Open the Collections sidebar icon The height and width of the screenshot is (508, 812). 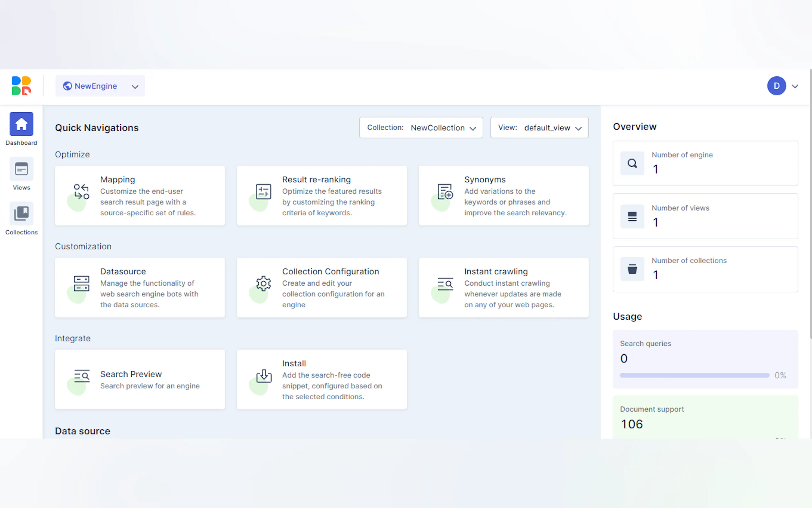(x=21, y=213)
